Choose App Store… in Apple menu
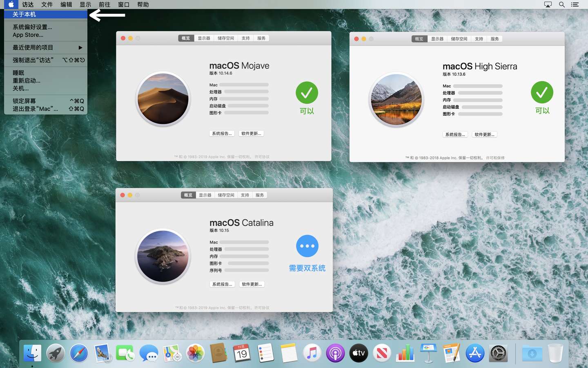Image resolution: width=588 pixels, height=368 pixels. [46, 35]
